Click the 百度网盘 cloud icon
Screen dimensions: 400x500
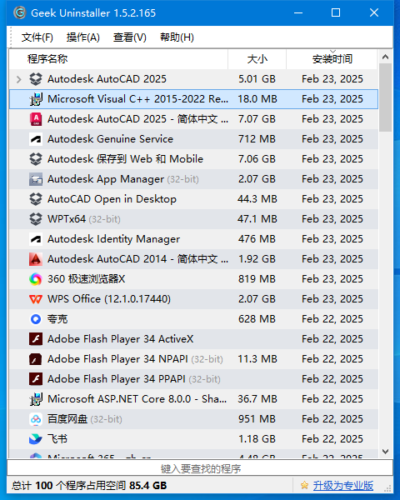36,419
